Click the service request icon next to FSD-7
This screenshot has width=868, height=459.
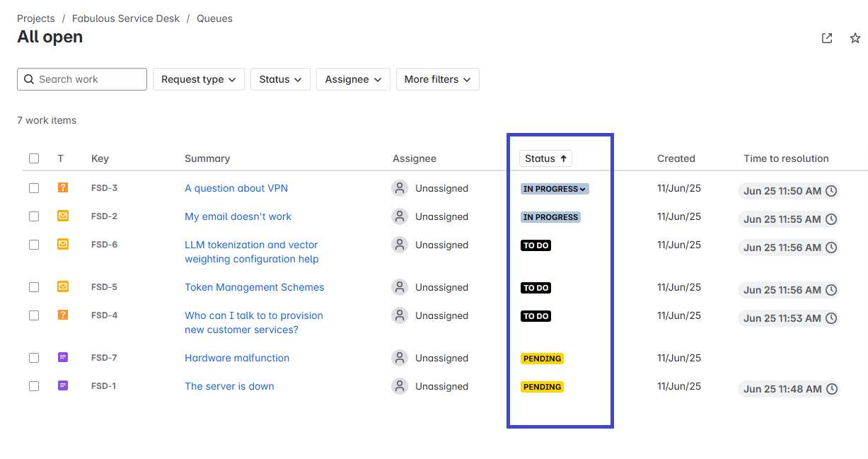point(62,357)
